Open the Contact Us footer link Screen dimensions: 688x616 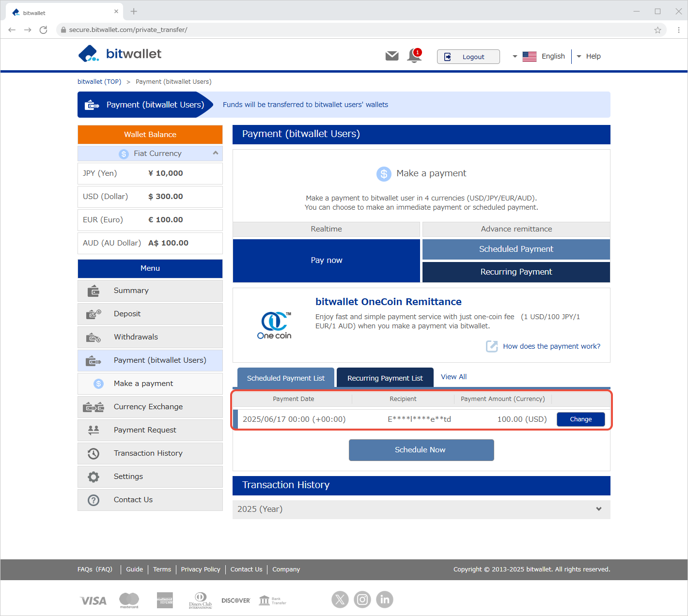(x=246, y=570)
